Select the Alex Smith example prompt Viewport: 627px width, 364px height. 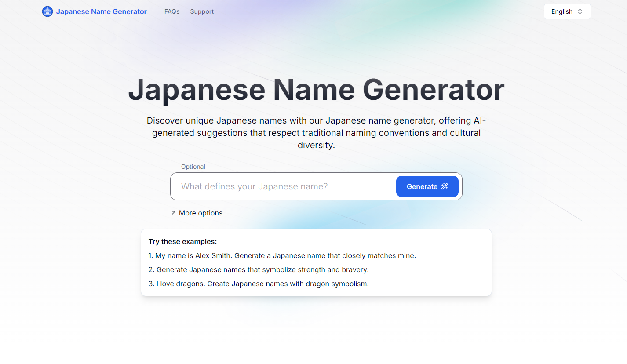(x=282, y=255)
